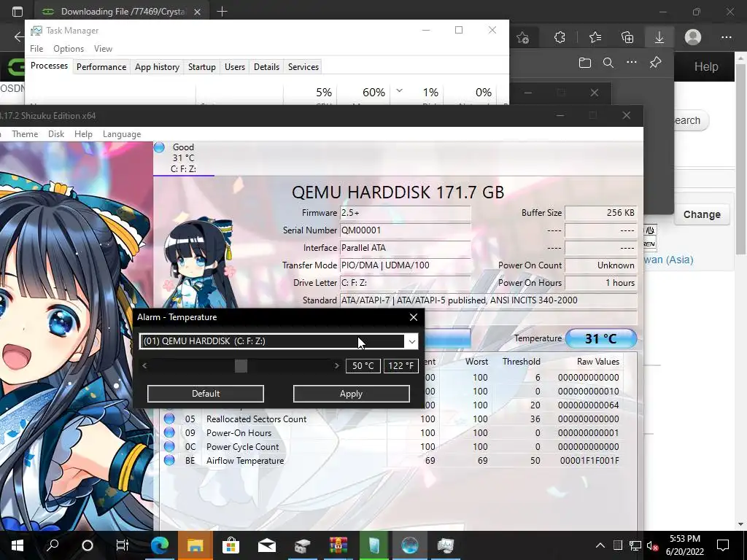Open the network tray icon
Viewport: 747px width, 560px height.
point(635,545)
